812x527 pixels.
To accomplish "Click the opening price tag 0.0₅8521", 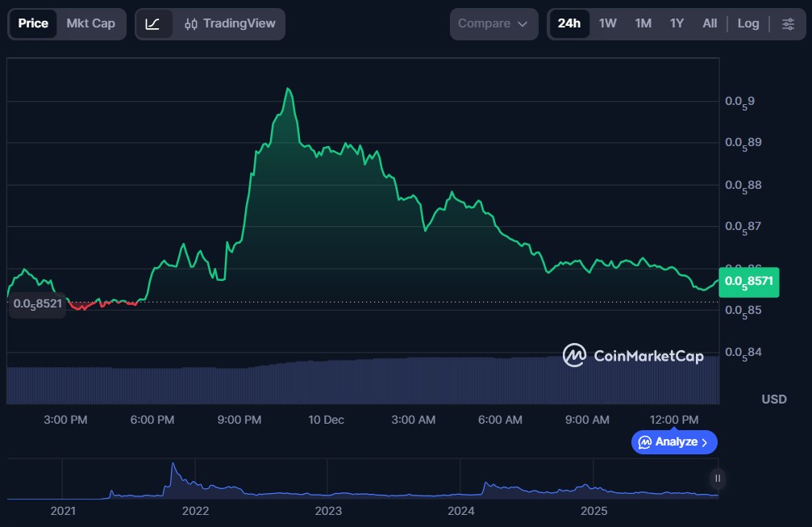I will [x=37, y=303].
